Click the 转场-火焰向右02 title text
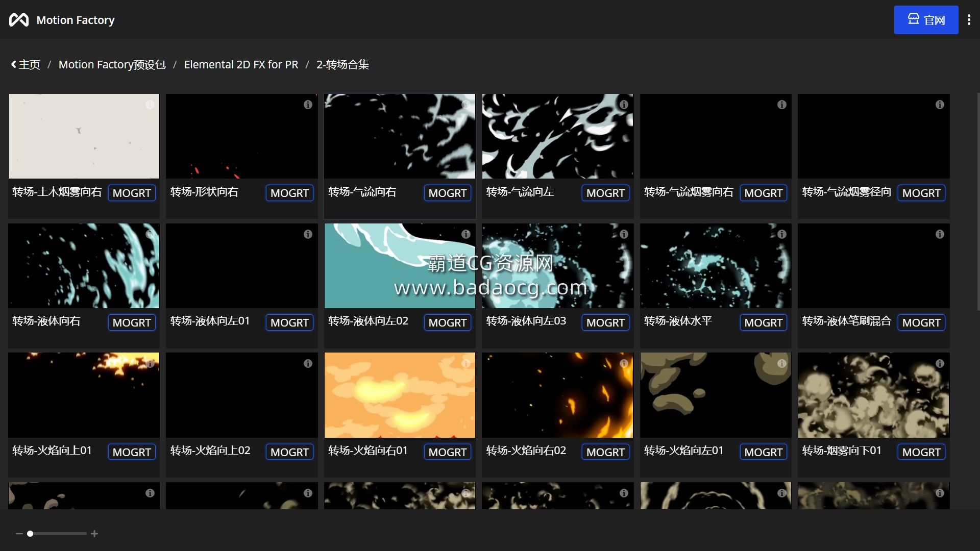Image resolution: width=980 pixels, height=551 pixels. [526, 451]
